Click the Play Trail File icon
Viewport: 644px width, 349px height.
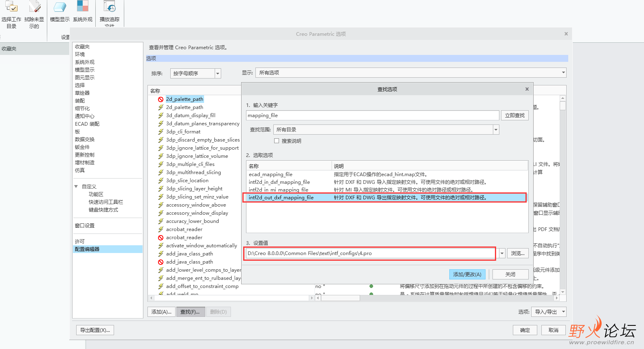pos(110,7)
